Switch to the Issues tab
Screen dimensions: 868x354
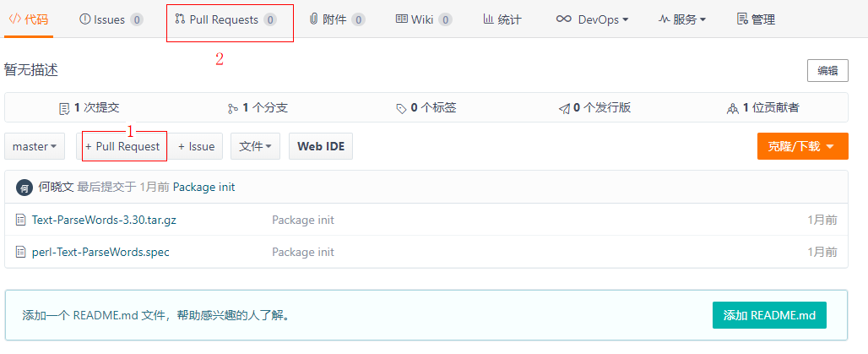coord(111,19)
